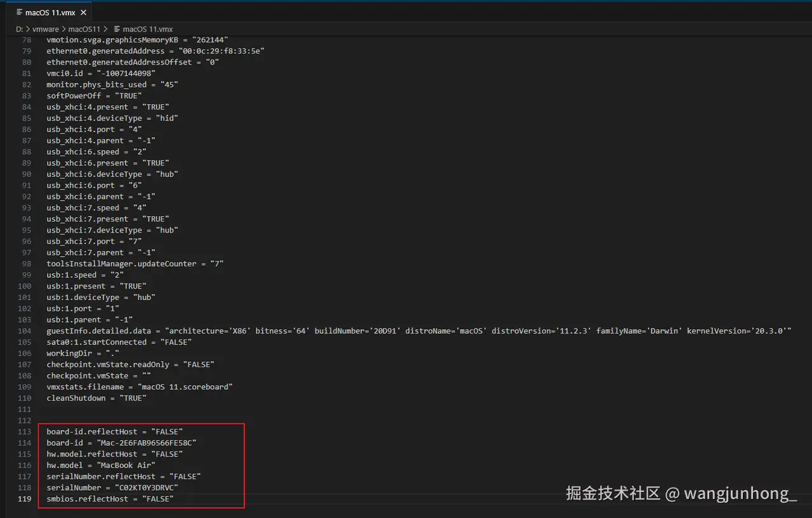Close the macOS 11.vmx tab

point(82,11)
